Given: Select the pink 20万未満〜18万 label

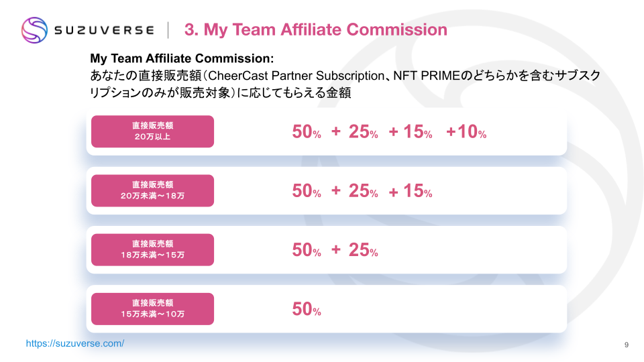Looking at the screenshot, I should (152, 190).
